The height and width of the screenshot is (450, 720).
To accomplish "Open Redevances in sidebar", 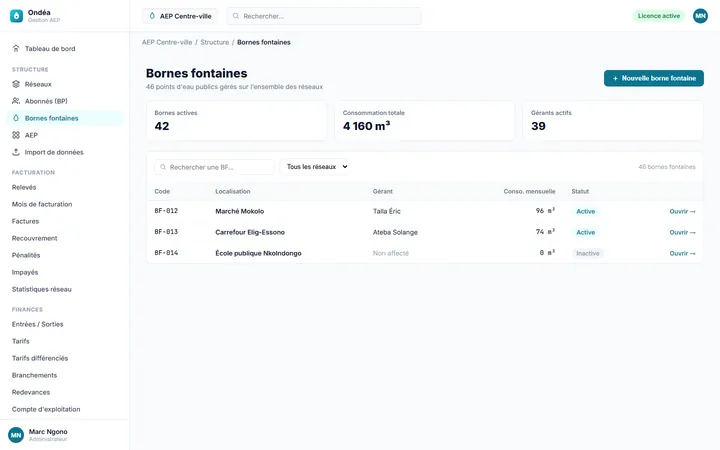I will (x=31, y=392).
